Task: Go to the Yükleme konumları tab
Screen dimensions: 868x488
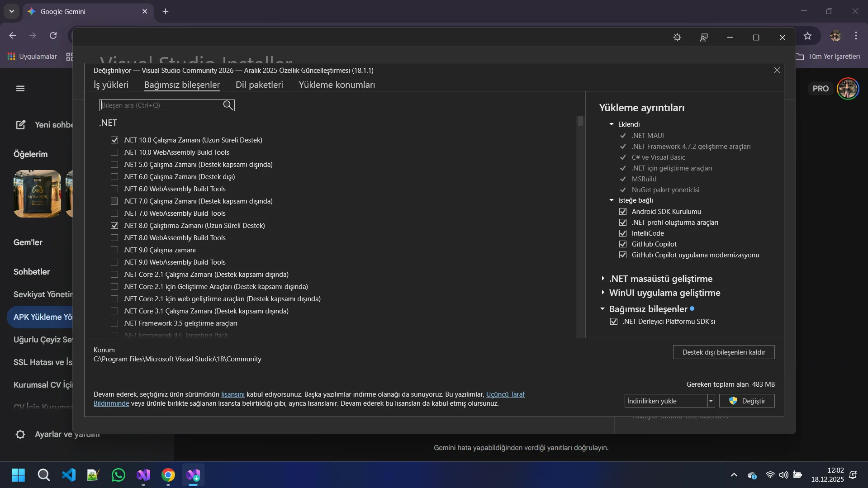Action: pos(337,85)
